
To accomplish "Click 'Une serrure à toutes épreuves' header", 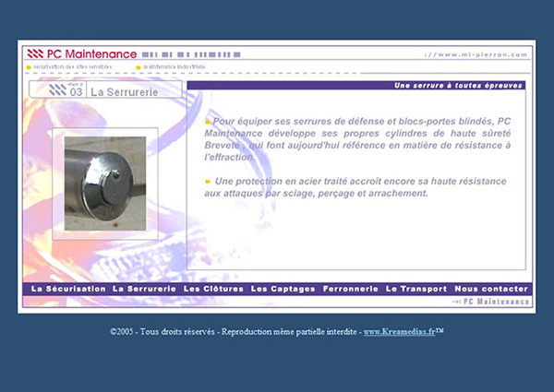I will click(x=458, y=86).
